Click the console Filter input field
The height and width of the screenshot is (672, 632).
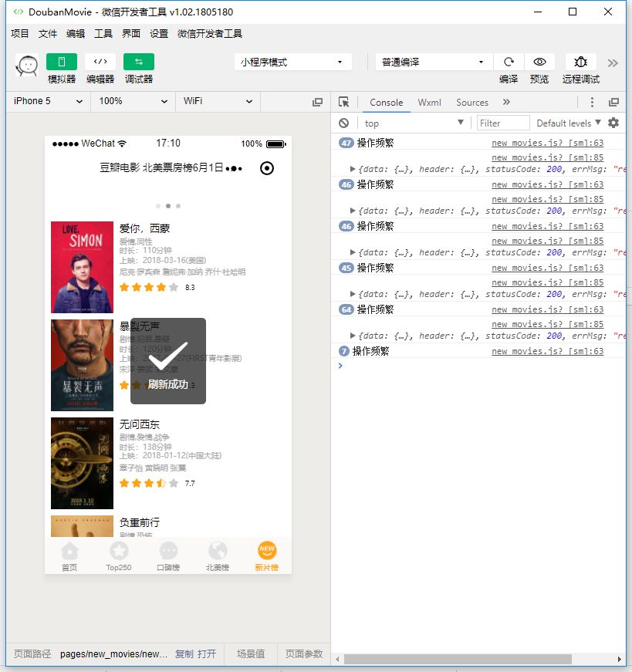tap(503, 123)
